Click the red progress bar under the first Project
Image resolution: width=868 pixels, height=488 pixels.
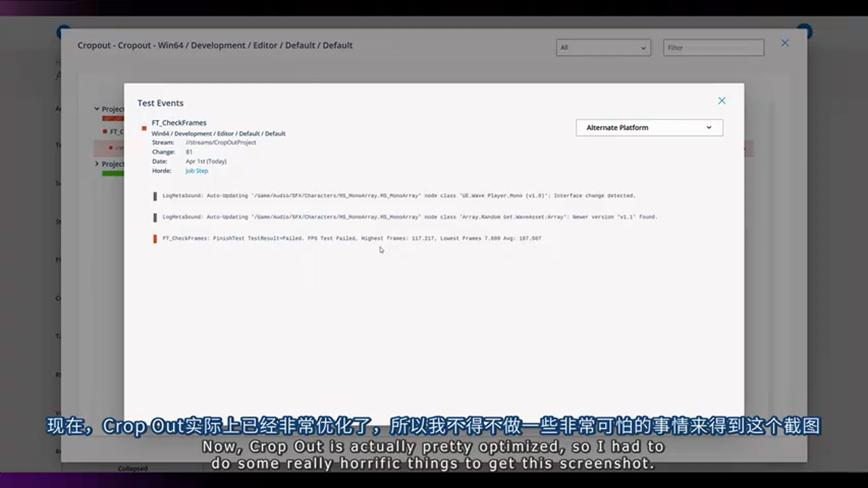tap(113, 119)
